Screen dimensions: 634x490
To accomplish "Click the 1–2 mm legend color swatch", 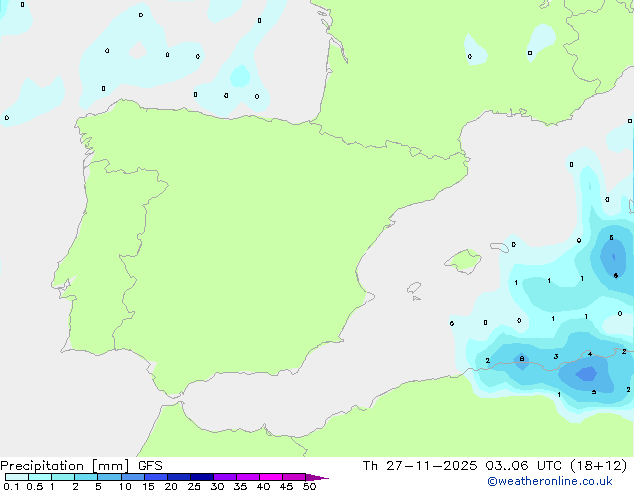I will click(63, 477).
